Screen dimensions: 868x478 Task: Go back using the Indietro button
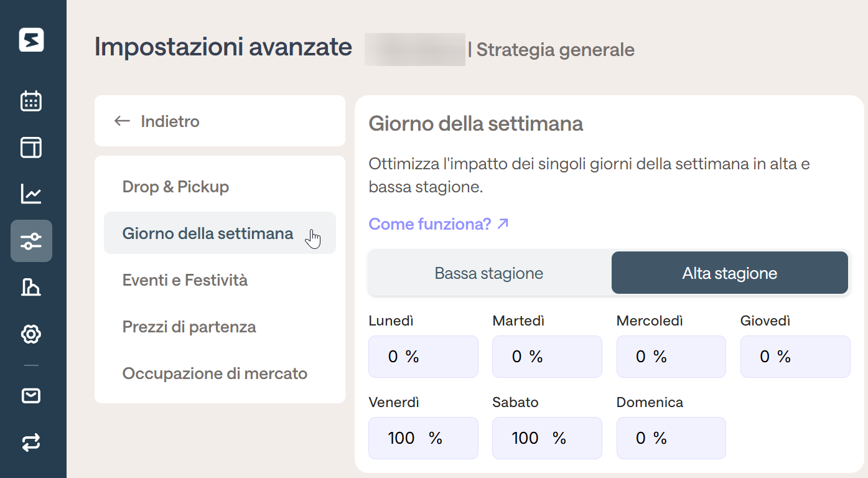(220, 121)
